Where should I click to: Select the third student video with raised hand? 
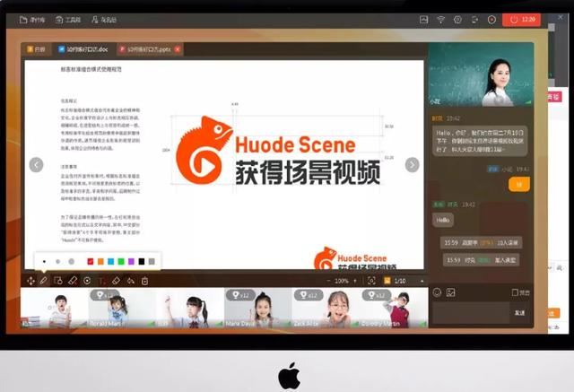[190, 308]
